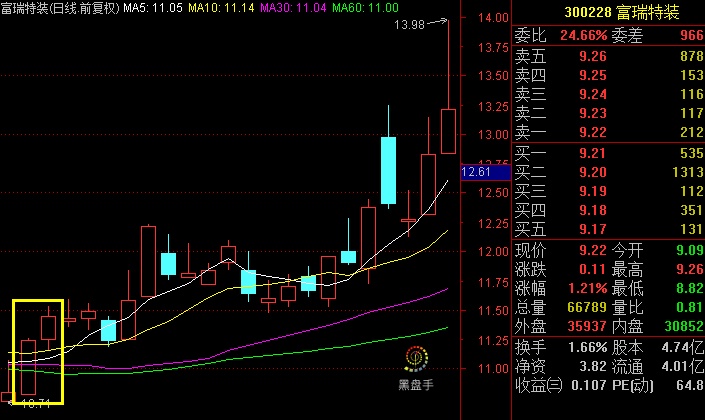Image resolution: width=705 pixels, height=420 pixels.
Task: Click the last red candlestick with long upper wick
Action: tap(448, 131)
